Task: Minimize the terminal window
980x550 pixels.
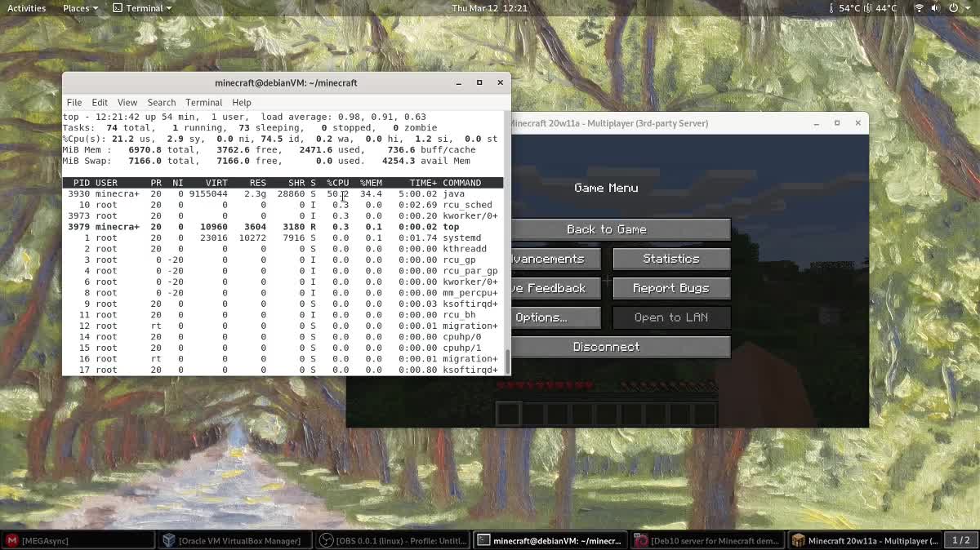Action: pos(458,82)
